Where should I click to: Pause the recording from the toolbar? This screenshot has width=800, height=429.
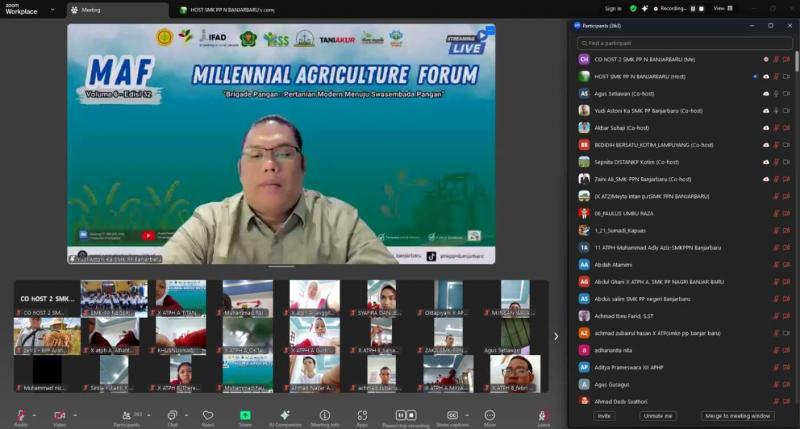401,415
